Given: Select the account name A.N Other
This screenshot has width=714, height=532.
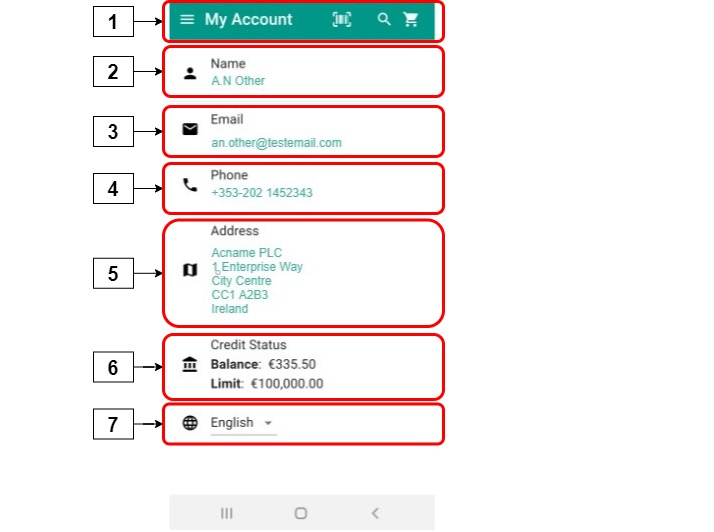Looking at the screenshot, I should point(238,81).
